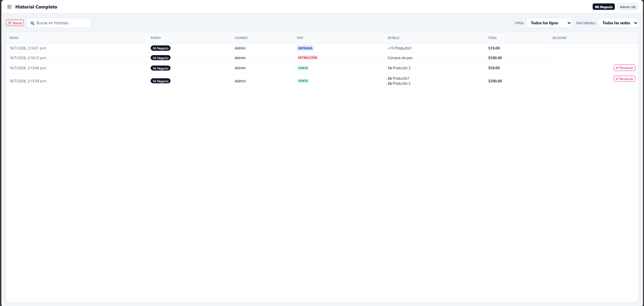The image size is (644, 306).
Task: Click the ENTRADA type tag
Action: pyautogui.click(x=305, y=48)
